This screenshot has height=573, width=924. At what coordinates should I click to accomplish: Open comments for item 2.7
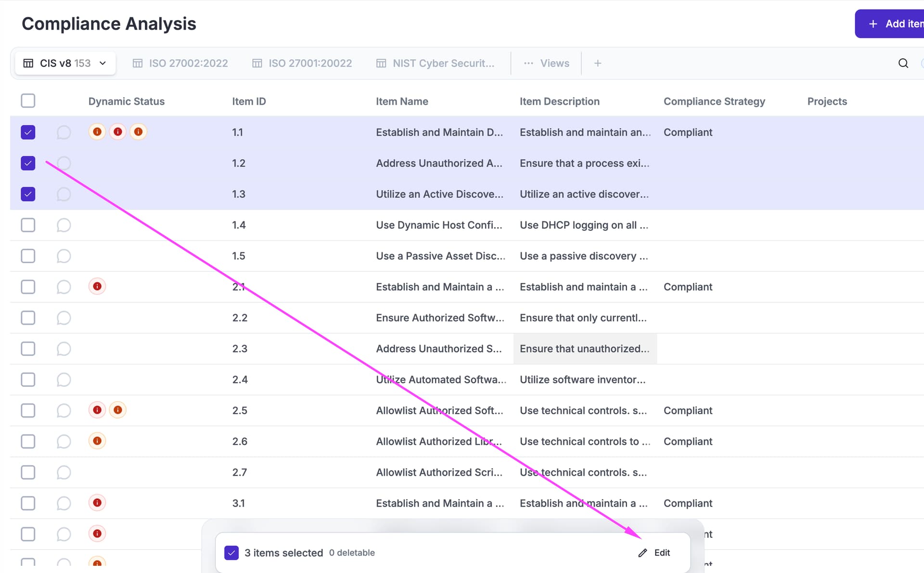pos(64,472)
